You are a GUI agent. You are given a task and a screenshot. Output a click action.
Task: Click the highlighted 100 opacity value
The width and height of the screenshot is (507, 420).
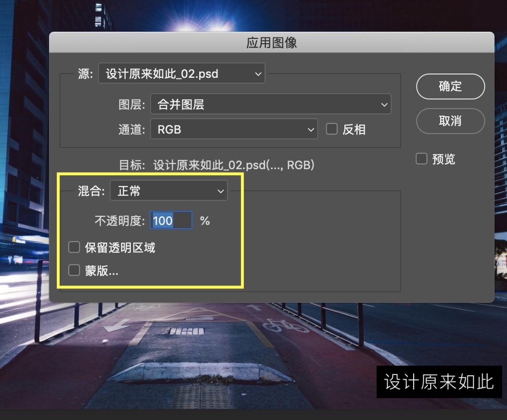point(164,221)
